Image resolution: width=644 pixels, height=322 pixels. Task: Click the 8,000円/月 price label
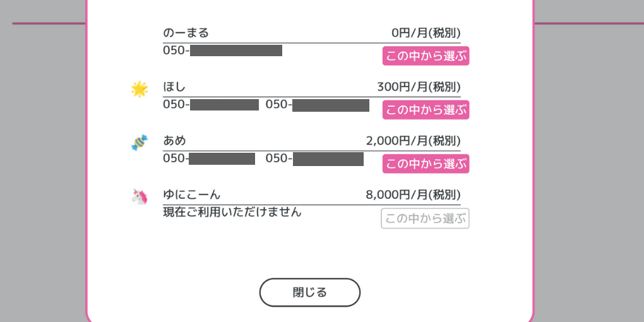pos(413,195)
